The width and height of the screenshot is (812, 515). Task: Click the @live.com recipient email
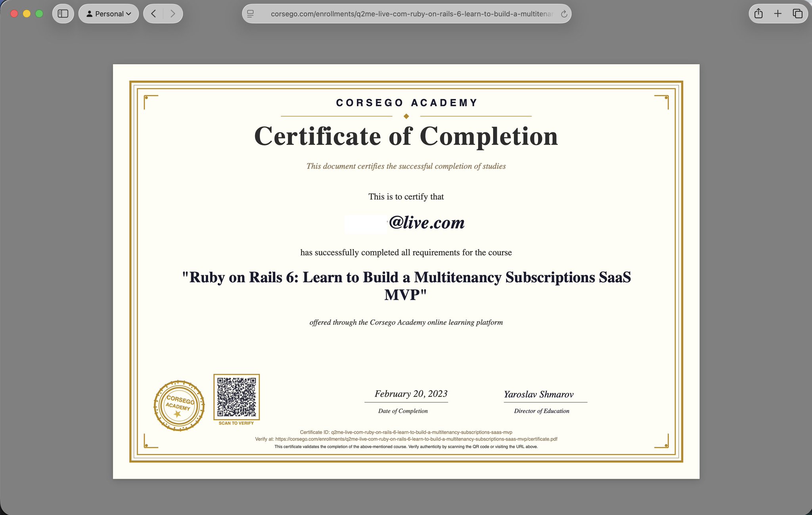(426, 223)
